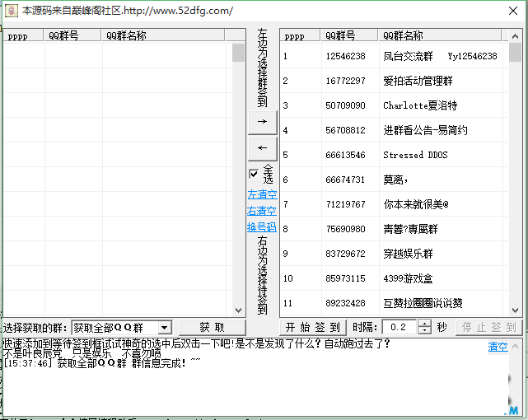Select row 凤台交流群 in right list

(395, 56)
